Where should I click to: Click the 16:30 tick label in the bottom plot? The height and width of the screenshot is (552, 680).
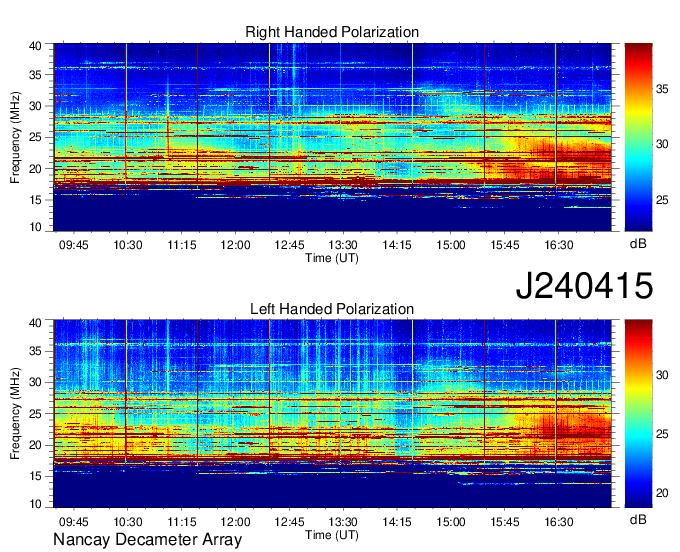pos(559,522)
